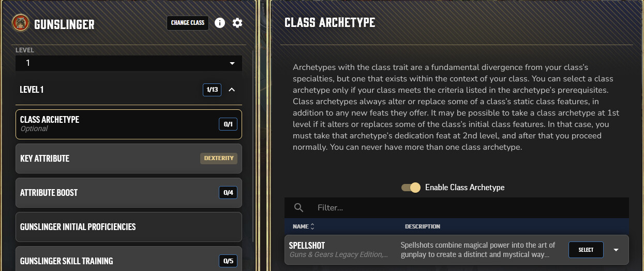Open the Level dropdown
The image size is (644, 271).
tap(128, 63)
